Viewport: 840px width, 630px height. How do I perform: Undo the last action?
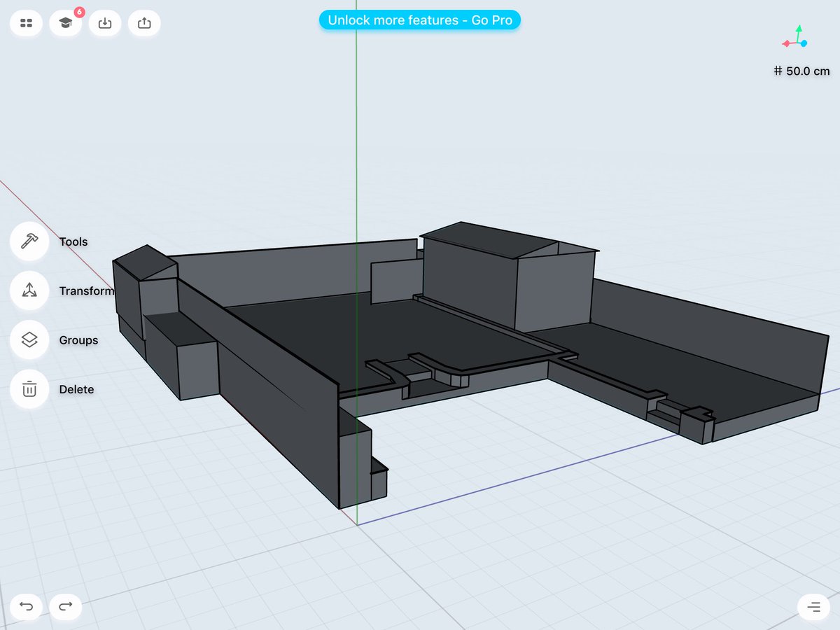27,606
